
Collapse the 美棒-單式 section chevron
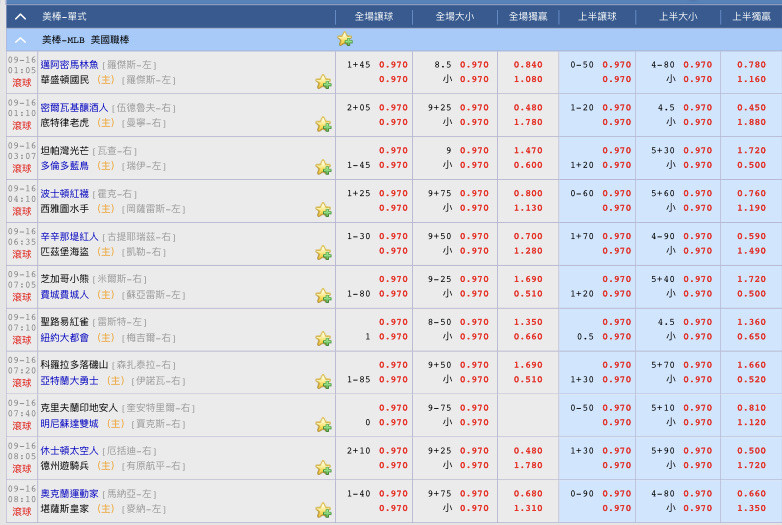click(x=20, y=16)
